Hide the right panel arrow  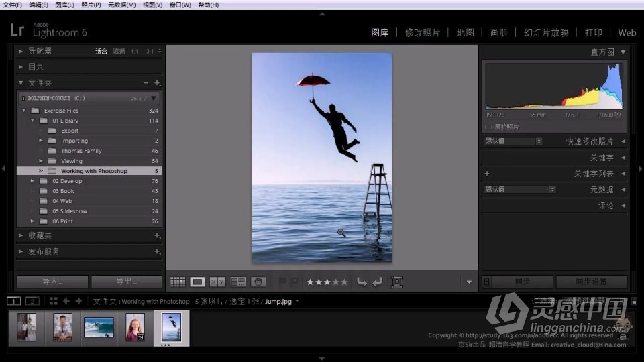pyautogui.click(x=640, y=168)
